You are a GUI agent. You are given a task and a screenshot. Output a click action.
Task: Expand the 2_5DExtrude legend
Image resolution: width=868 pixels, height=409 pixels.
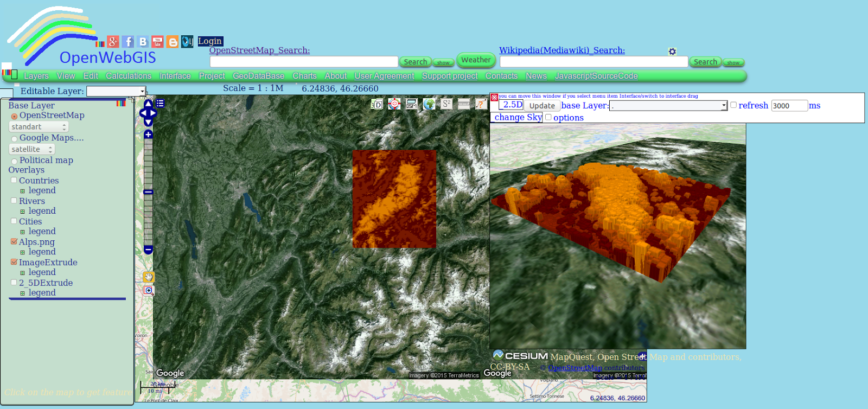point(23,293)
